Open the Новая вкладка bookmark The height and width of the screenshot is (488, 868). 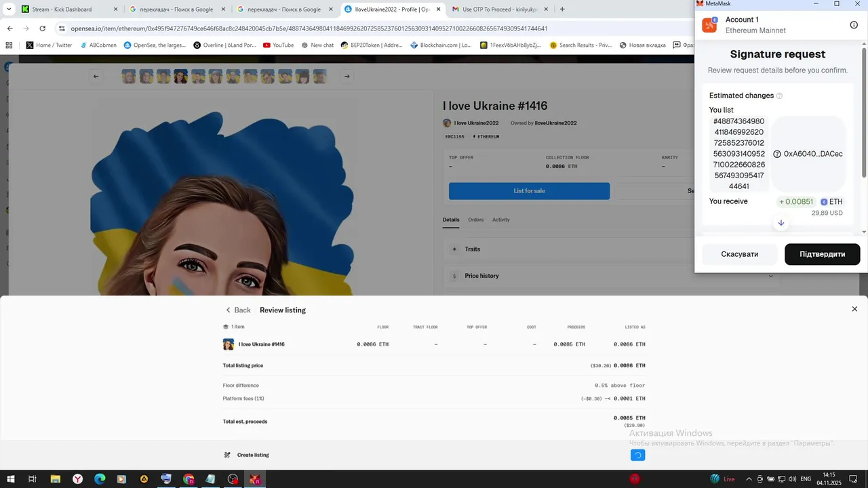pyautogui.click(x=642, y=45)
